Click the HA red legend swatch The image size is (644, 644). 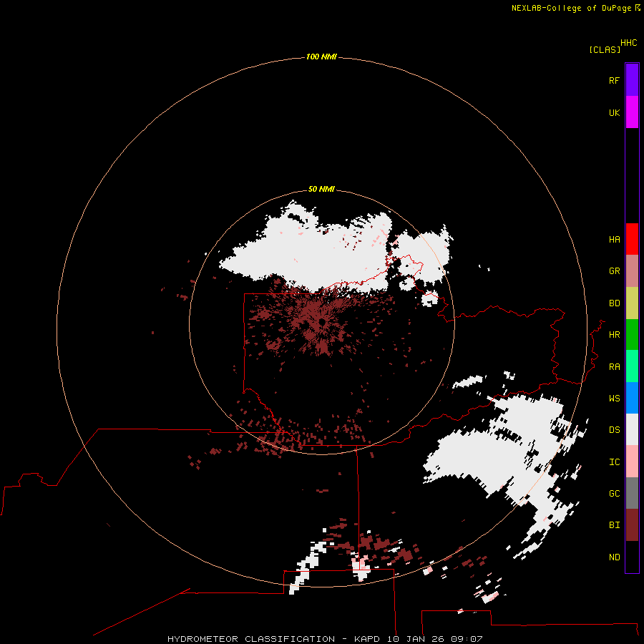(632, 239)
